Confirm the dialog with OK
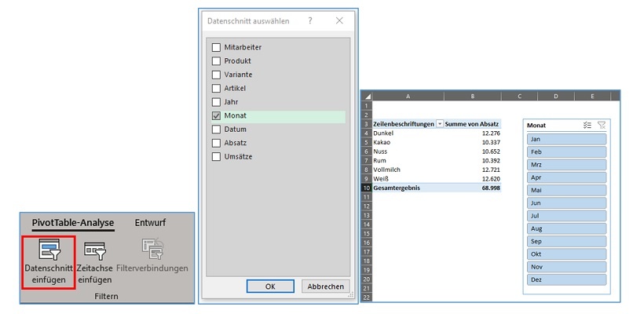The width and height of the screenshot is (644, 314). click(270, 287)
